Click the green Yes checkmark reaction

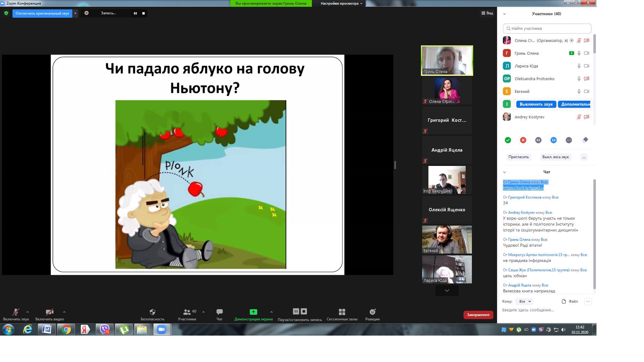pos(508,140)
